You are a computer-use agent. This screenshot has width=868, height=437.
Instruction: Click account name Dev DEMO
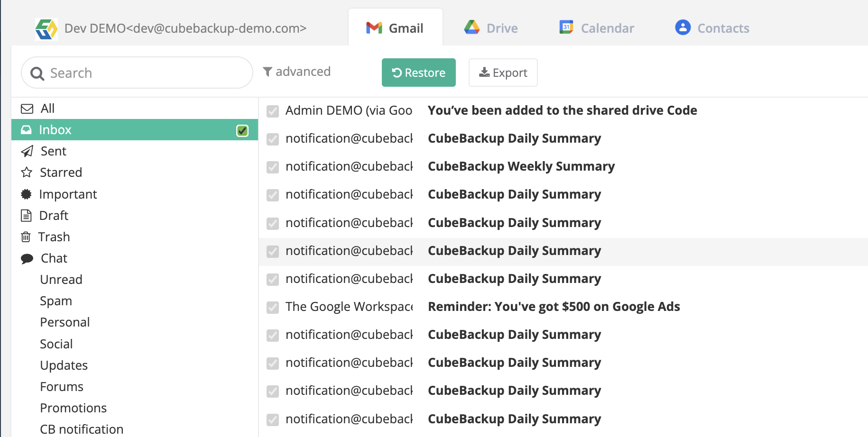[185, 28]
